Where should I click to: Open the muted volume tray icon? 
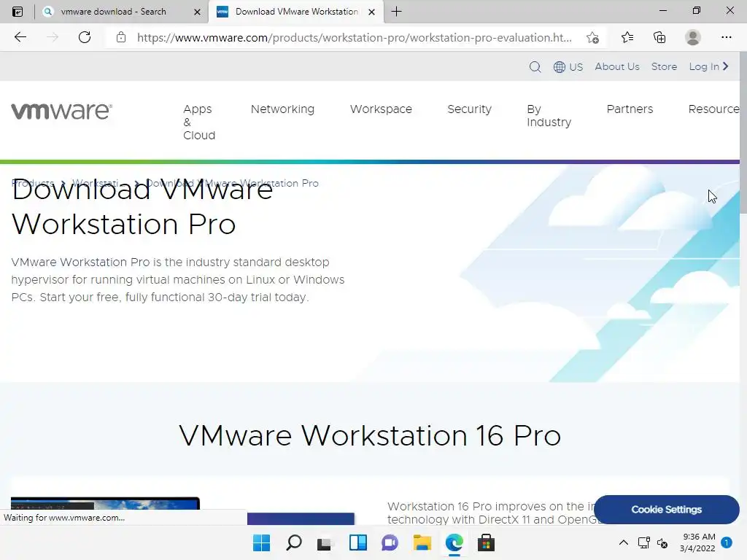tap(662, 542)
